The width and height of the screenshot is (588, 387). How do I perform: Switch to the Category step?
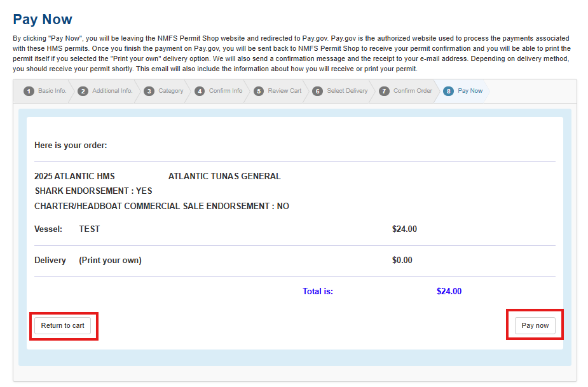(170, 91)
